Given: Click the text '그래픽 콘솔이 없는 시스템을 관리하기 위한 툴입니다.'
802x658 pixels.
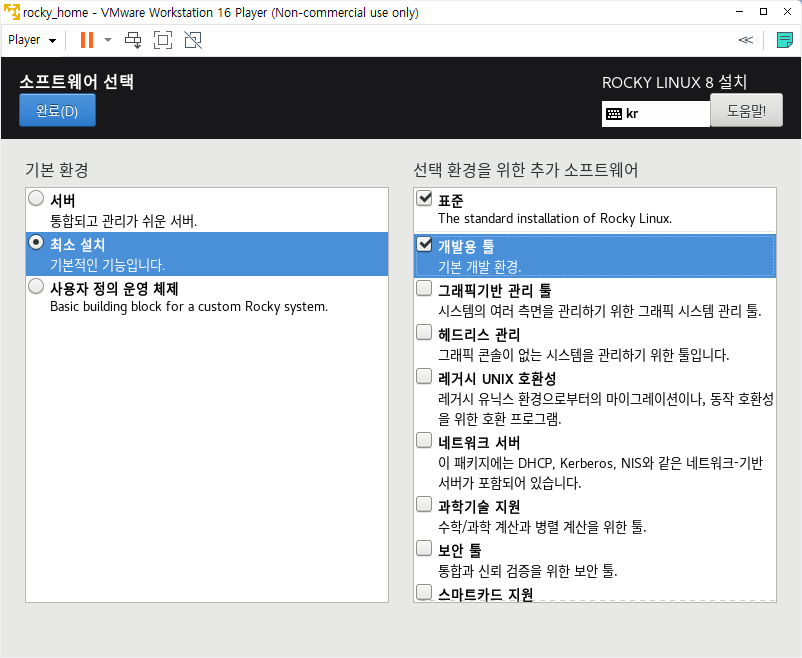Looking at the screenshot, I should click(584, 355).
